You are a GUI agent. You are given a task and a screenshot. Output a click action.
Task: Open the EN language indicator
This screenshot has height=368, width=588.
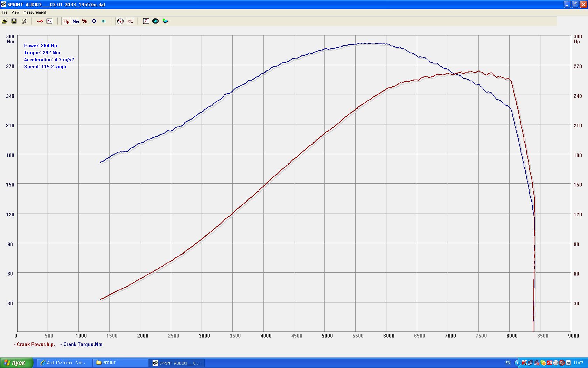pyautogui.click(x=508, y=363)
